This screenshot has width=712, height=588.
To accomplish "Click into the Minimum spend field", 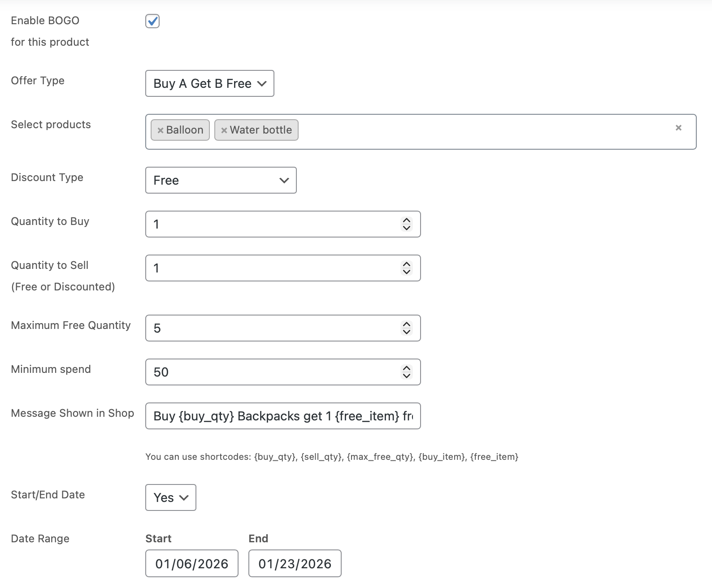I will point(269,372).
